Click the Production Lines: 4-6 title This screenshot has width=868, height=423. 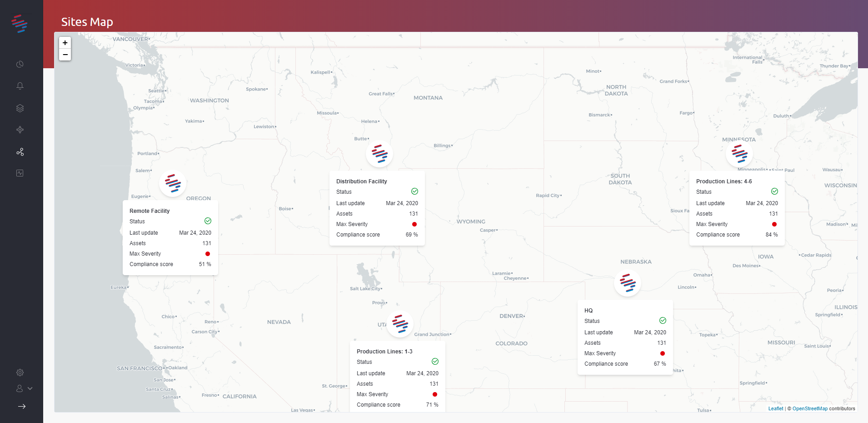[x=724, y=181]
